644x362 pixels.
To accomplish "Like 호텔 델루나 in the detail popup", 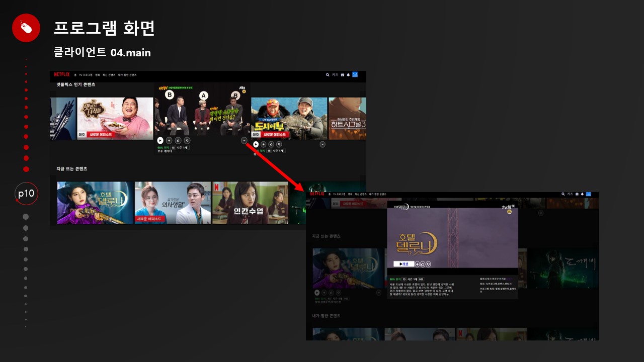I will (423, 264).
